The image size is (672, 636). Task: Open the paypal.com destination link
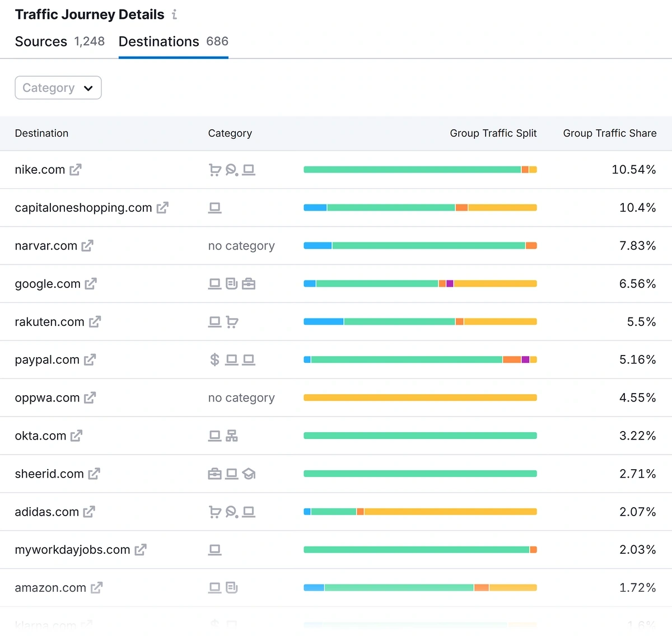[47, 360]
